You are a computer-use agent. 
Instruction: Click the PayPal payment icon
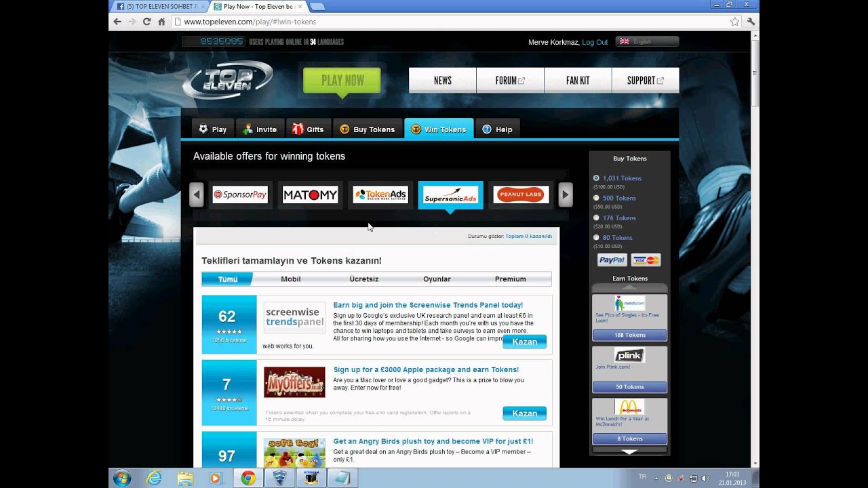tap(612, 260)
